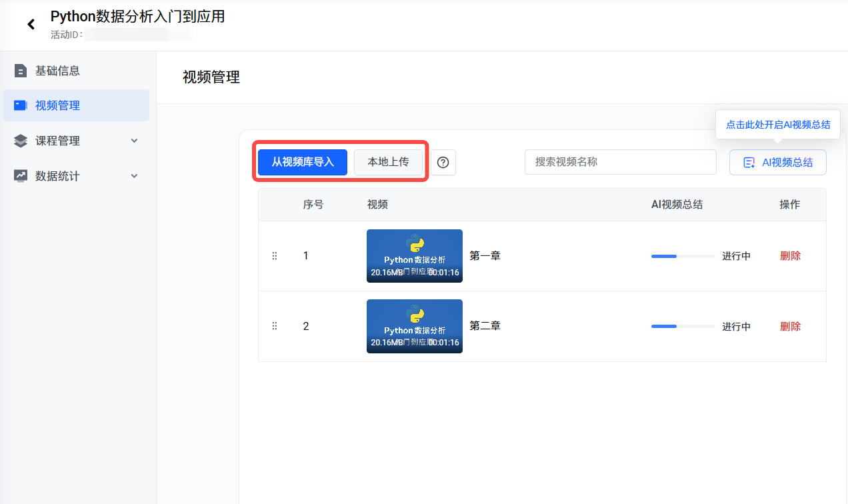The image size is (848, 504).
Task: Open the help question mark icon
Action: [443, 162]
